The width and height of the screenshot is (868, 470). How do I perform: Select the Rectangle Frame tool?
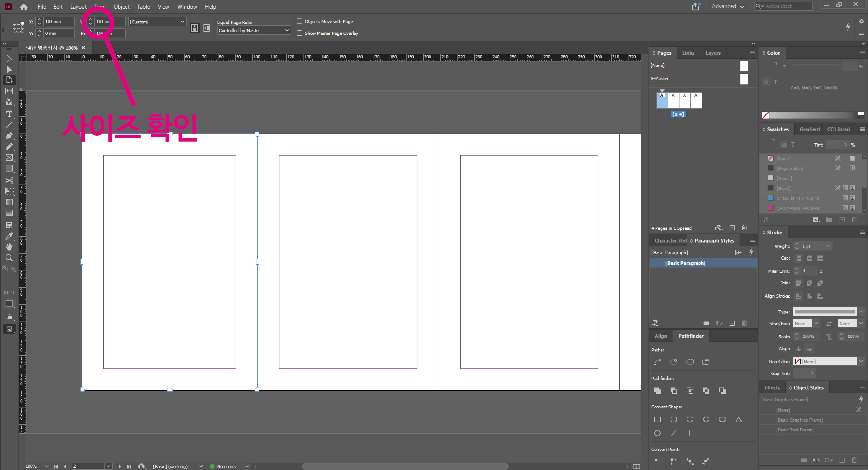click(x=9, y=157)
